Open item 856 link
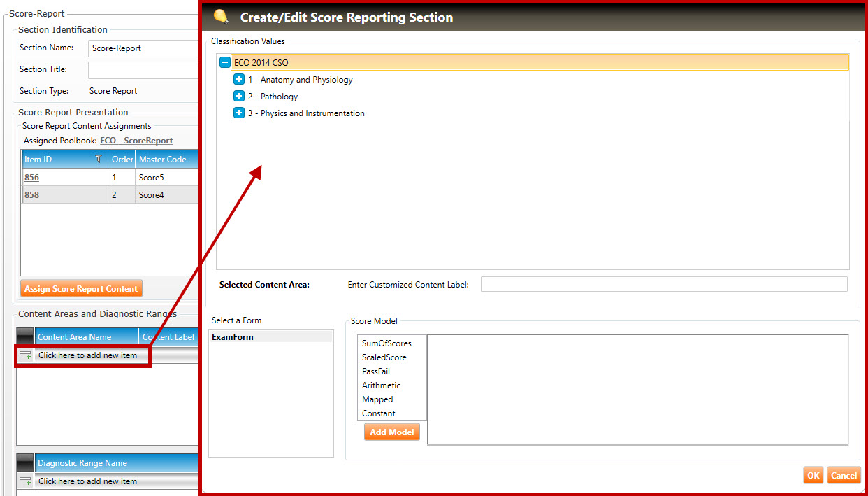 click(31, 178)
